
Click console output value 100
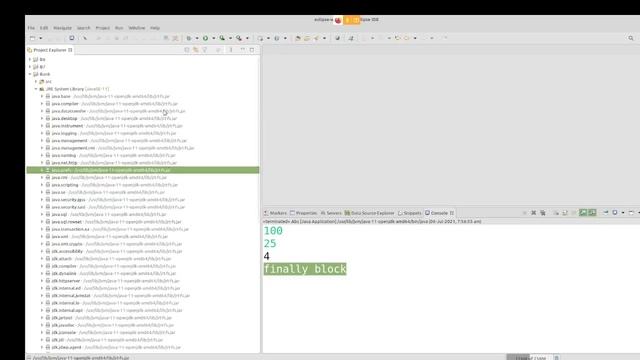coord(273,231)
